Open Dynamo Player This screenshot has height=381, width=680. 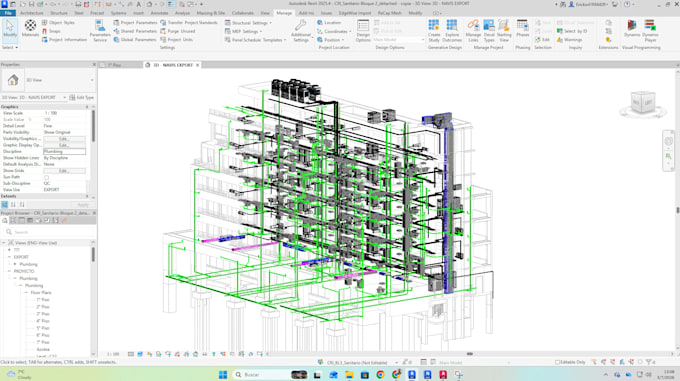tap(650, 31)
